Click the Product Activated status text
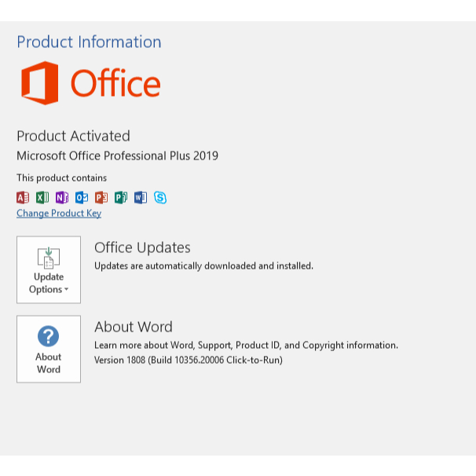The image size is (476, 476). [74, 136]
